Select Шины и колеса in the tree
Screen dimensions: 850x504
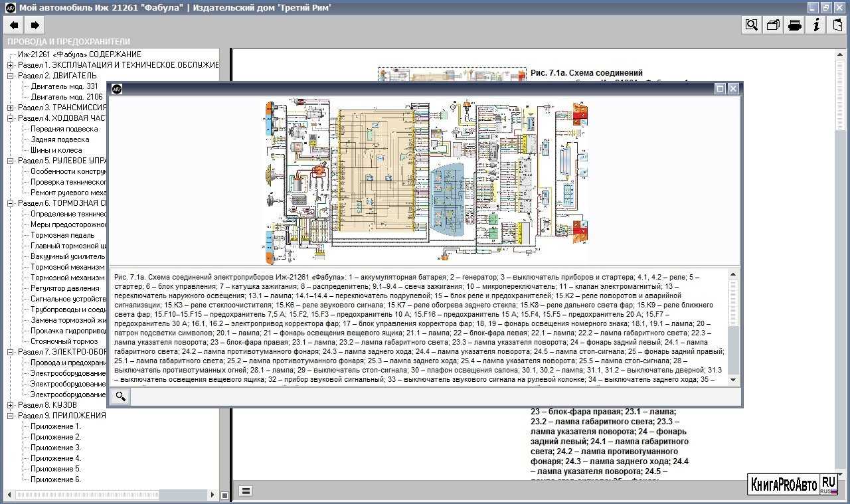(x=56, y=150)
